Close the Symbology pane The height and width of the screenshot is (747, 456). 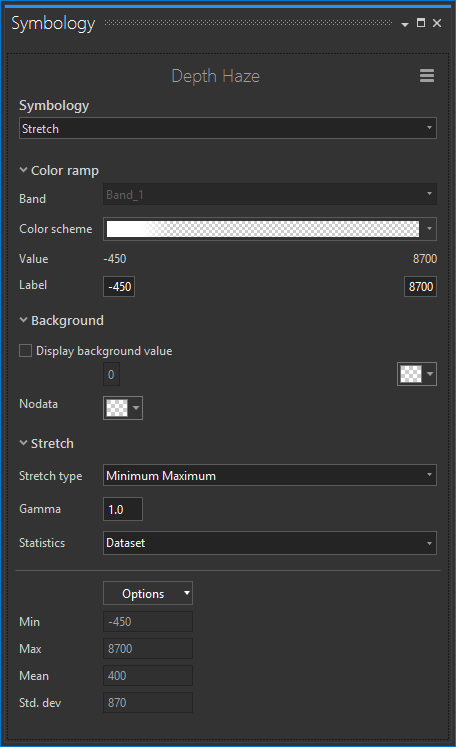(x=437, y=23)
